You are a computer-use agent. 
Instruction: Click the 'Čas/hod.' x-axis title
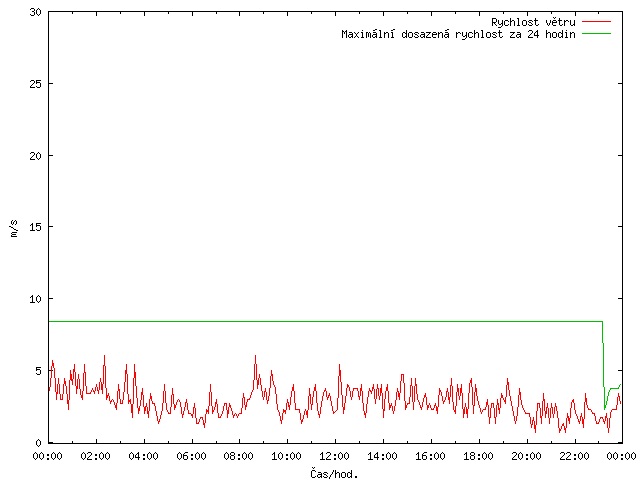point(334,474)
